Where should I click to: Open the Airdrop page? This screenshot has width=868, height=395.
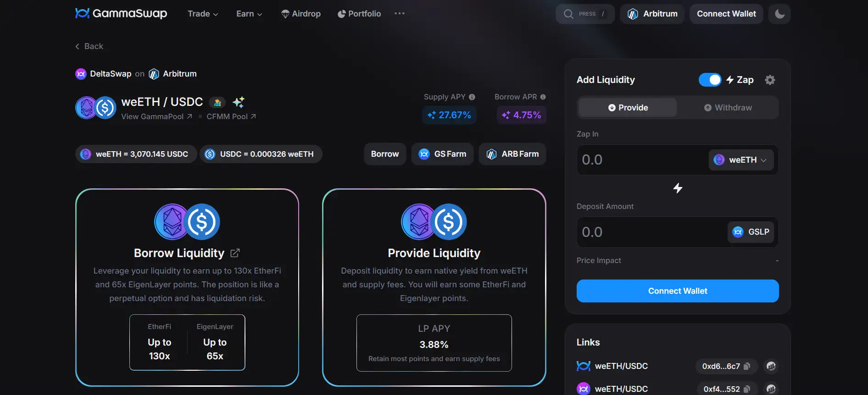click(x=301, y=14)
